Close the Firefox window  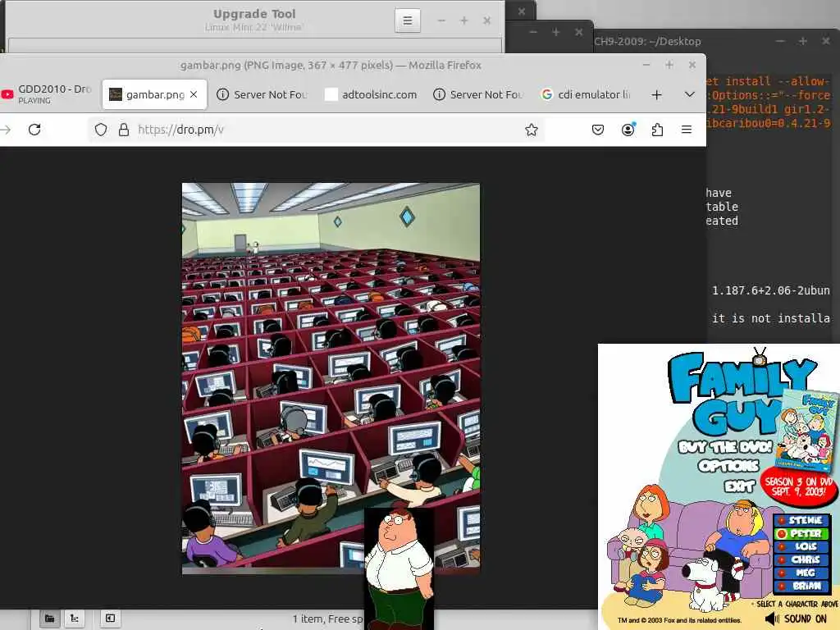tap(692, 65)
